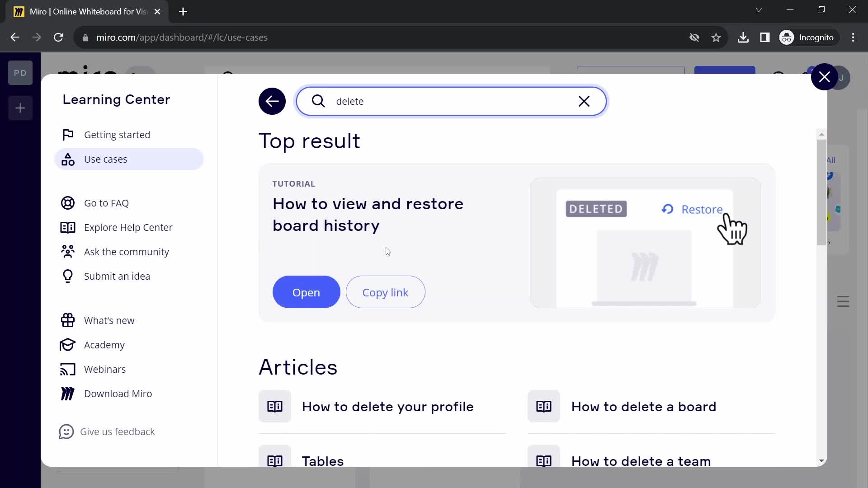Image resolution: width=868 pixels, height=488 pixels.
Task: Click the plus button in left rail
Action: pos(20,108)
